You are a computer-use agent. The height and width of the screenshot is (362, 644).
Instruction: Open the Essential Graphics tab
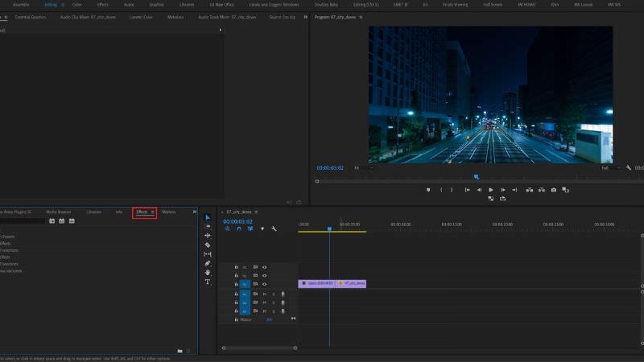click(x=31, y=17)
